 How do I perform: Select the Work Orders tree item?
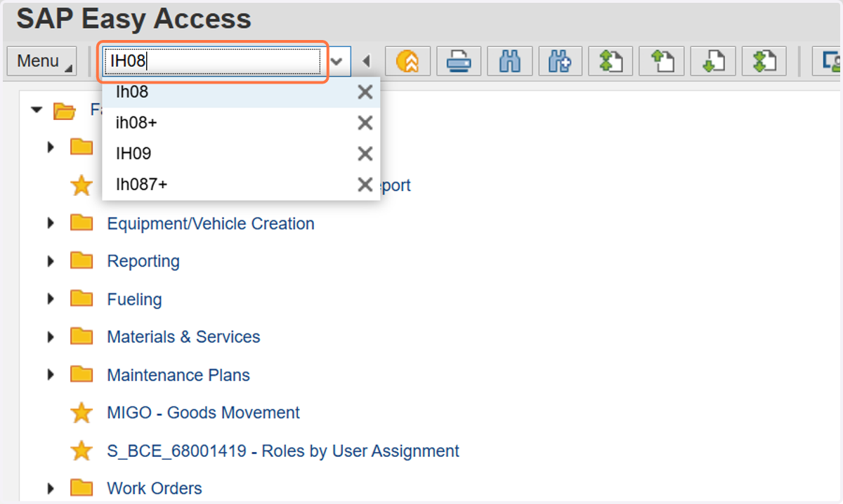tap(155, 488)
